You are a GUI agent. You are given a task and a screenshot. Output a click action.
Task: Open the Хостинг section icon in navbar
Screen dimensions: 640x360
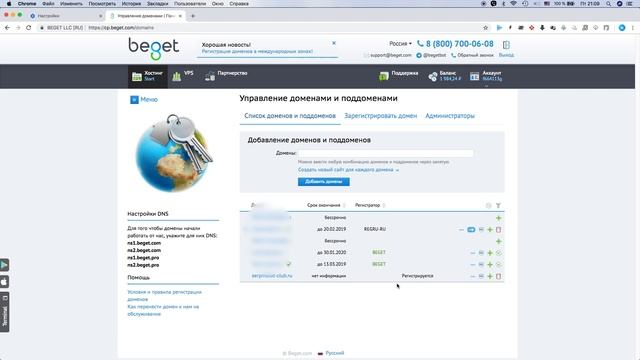click(x=137, y=76)
